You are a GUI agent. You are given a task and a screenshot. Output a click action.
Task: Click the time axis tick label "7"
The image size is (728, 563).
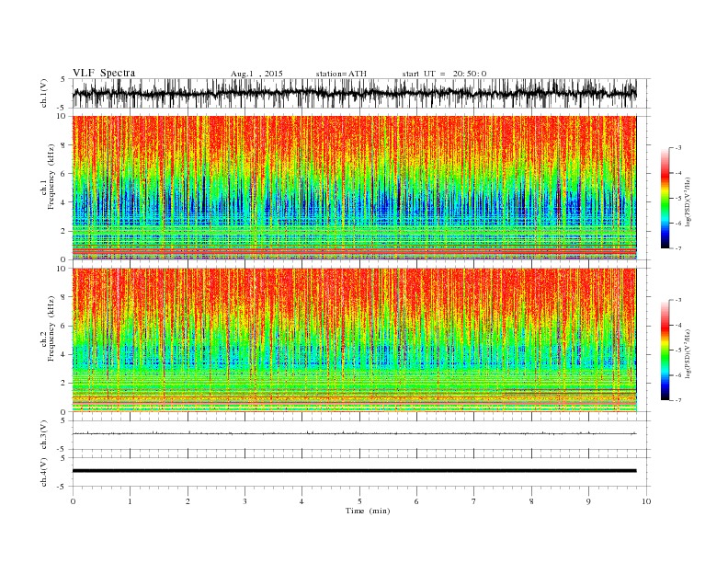(x=474, y=501)
